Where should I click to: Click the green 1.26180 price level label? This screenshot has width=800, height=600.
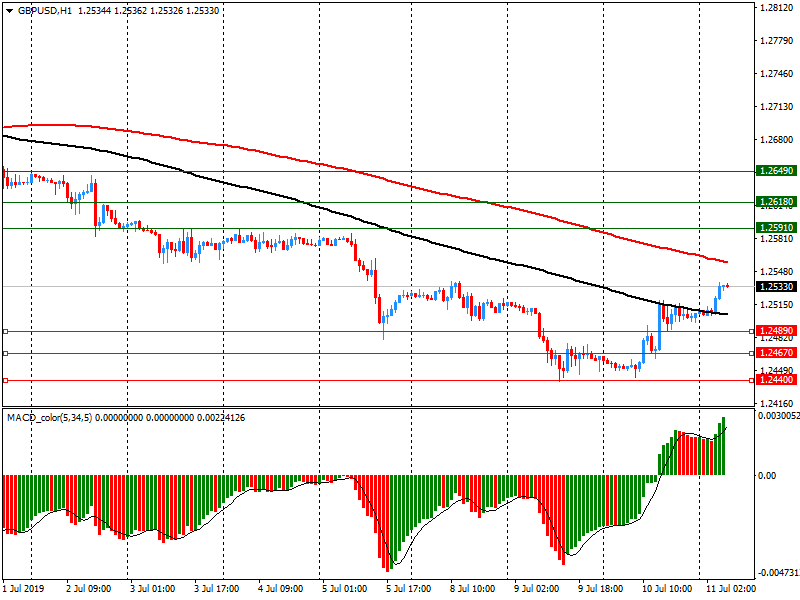777,202
